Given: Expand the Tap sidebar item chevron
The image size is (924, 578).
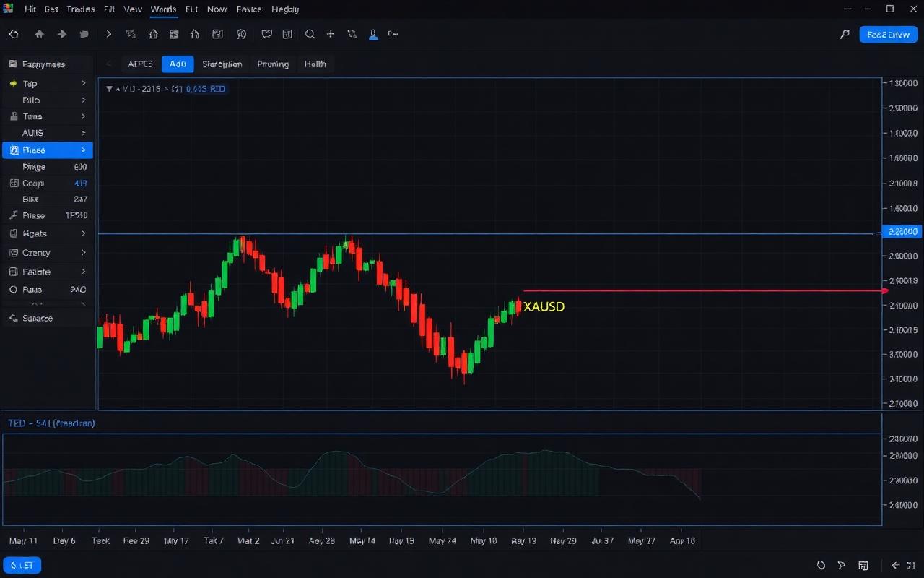Looking at the screenshot, I should [x=84, y=84].
